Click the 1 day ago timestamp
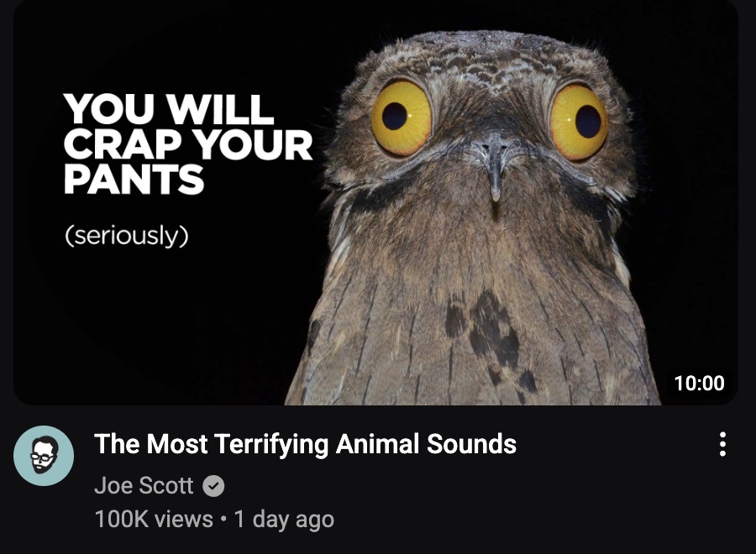The height and width of the screenshot is (554, 756). point(284,520)
